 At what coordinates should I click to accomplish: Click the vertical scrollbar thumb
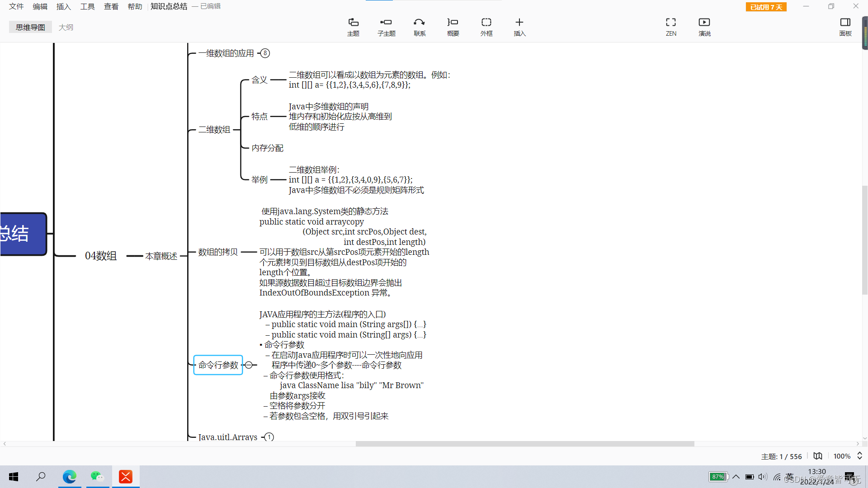pos(864,240)
